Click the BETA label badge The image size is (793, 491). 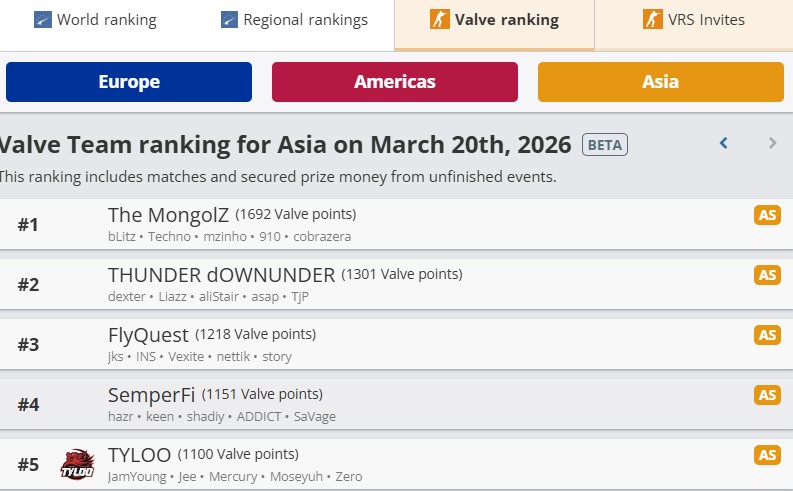[605, 144]
